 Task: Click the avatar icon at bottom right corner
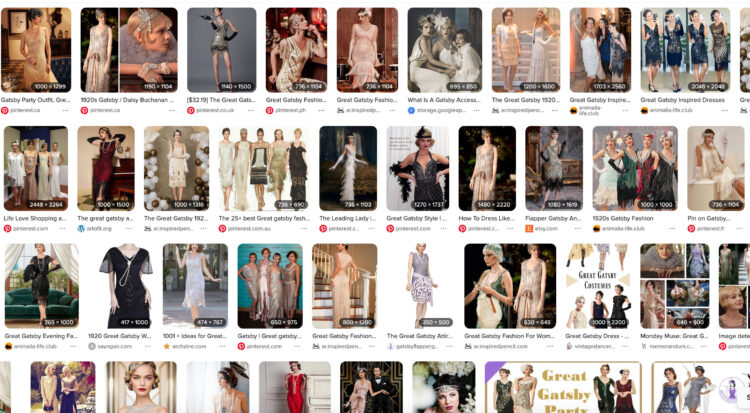[x=733, y=392]
